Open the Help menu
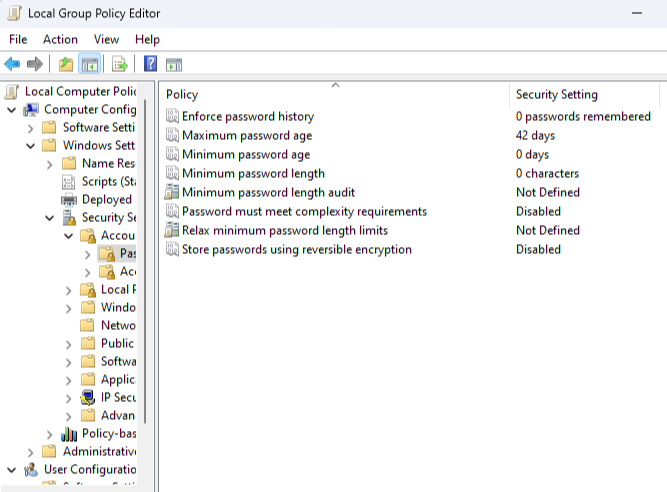The width and height of the screenshot is (667, 492). (147, 40)
